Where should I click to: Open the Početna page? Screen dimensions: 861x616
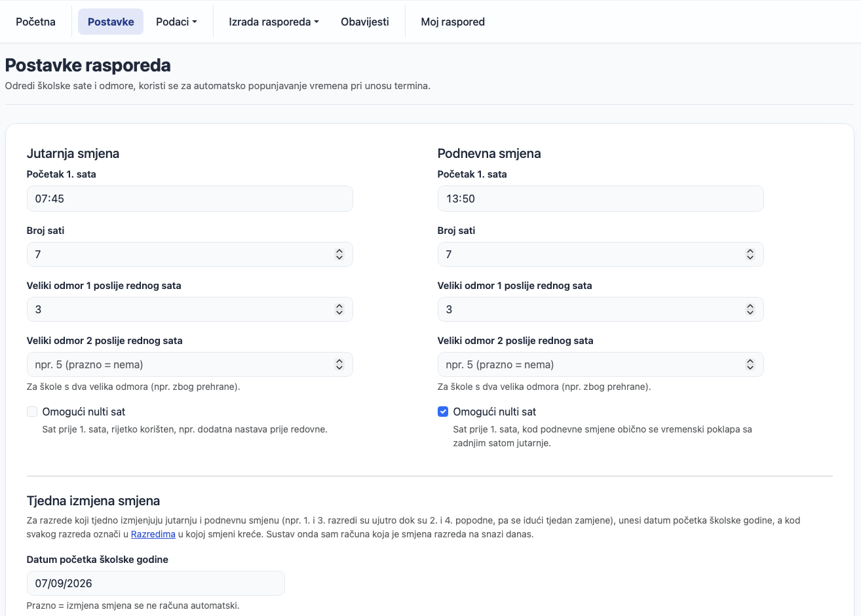click(x=35, y=22)
